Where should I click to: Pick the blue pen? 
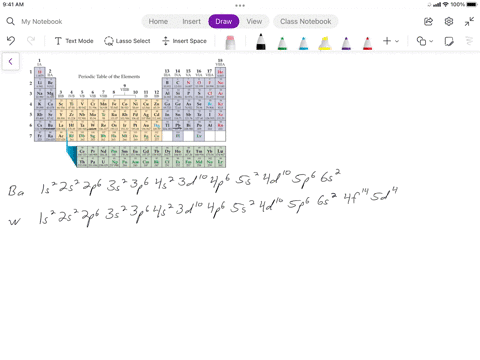pyautogui.click(x=303, y=43)
